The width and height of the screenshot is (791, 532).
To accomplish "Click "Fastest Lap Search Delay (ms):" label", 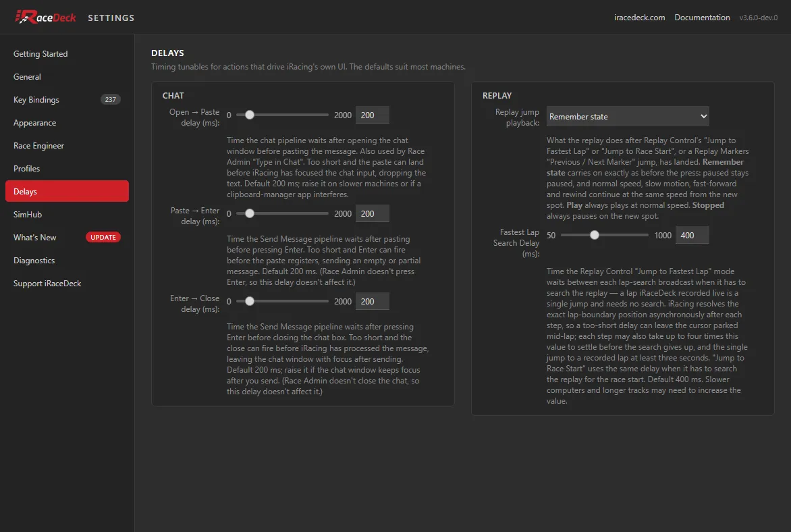I will [516, 243].
